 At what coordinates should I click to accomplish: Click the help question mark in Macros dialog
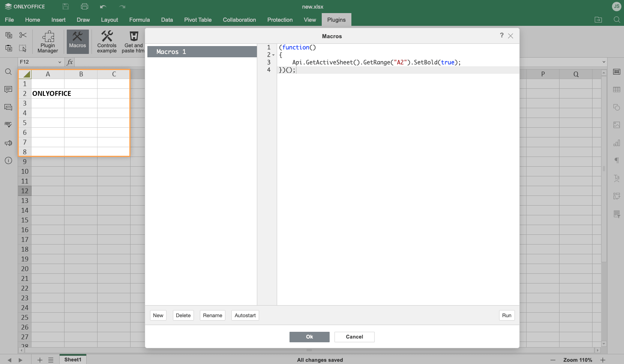502,35
